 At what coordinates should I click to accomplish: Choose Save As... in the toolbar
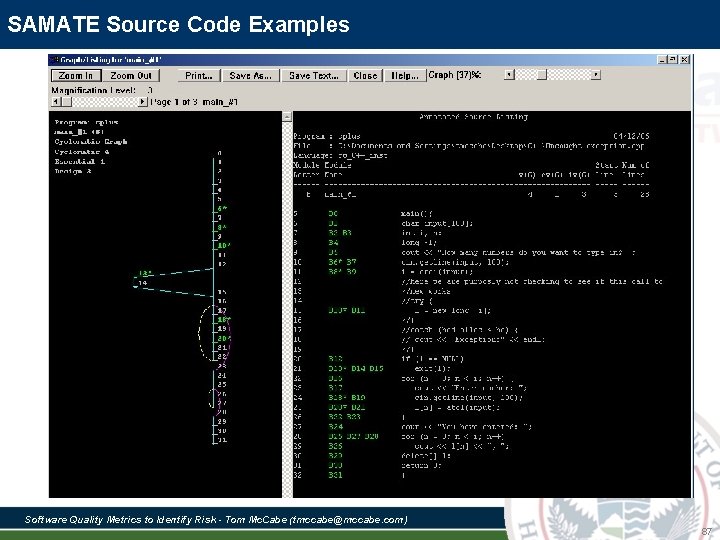tap(250, 75)
